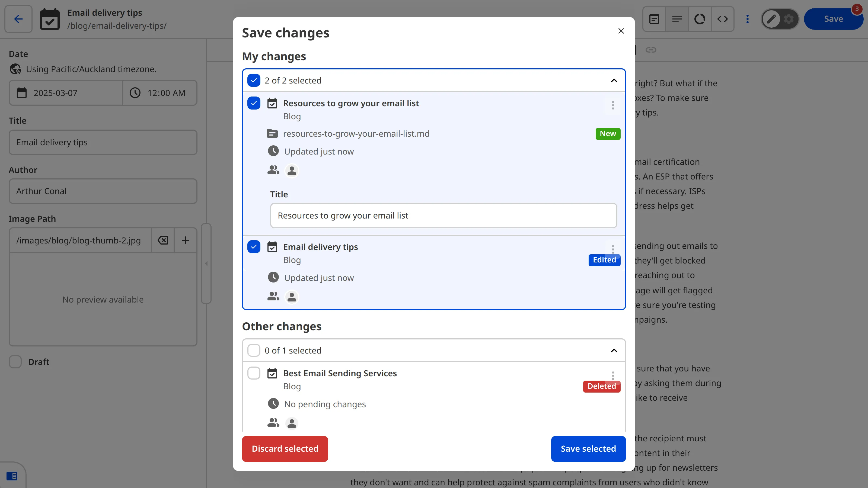Click the folder icon beside resources-to-grow-your-email-list.md
The height and width of the screenshot is (488, 868).
pyautogui.click(x=272, y=134)
